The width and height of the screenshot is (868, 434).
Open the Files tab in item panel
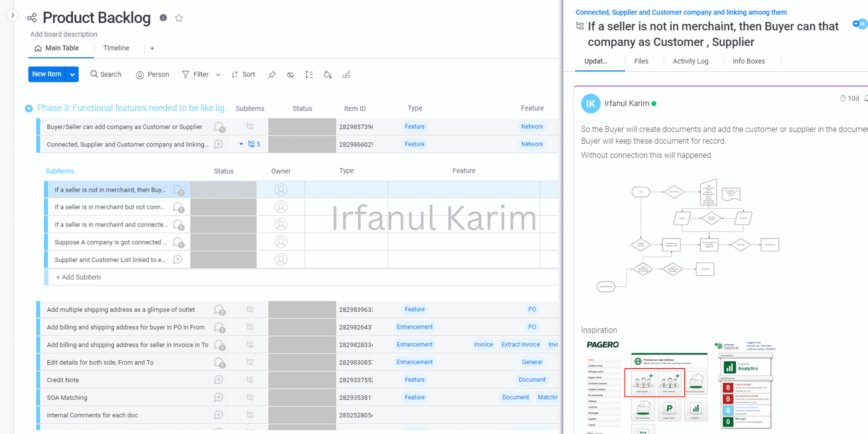point(641,61)
